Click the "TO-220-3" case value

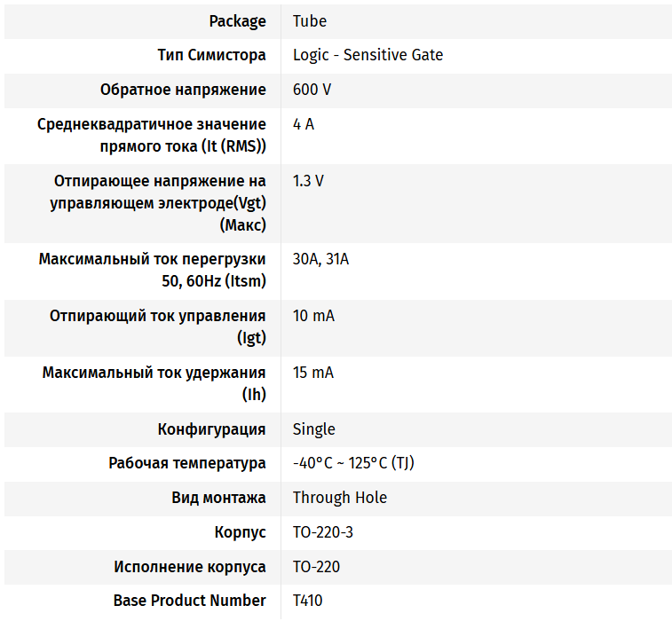tap(323, 532)
